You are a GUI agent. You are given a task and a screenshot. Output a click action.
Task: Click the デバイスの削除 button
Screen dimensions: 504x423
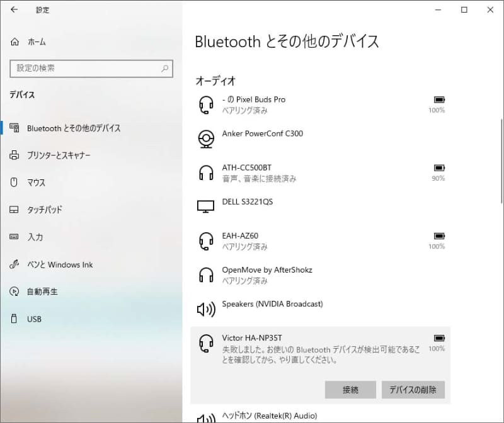click(413, 390)
